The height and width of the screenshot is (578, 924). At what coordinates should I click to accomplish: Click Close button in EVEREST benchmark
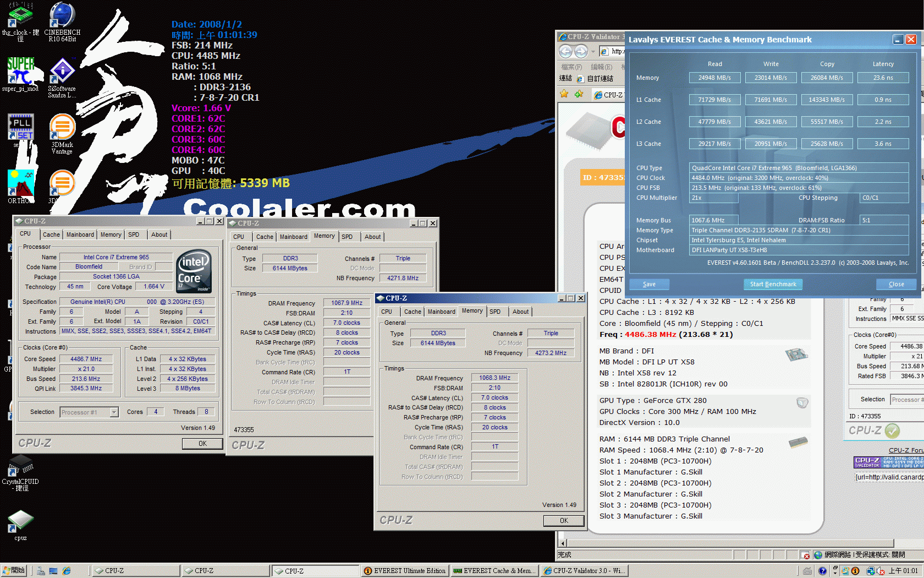point(896,285)
